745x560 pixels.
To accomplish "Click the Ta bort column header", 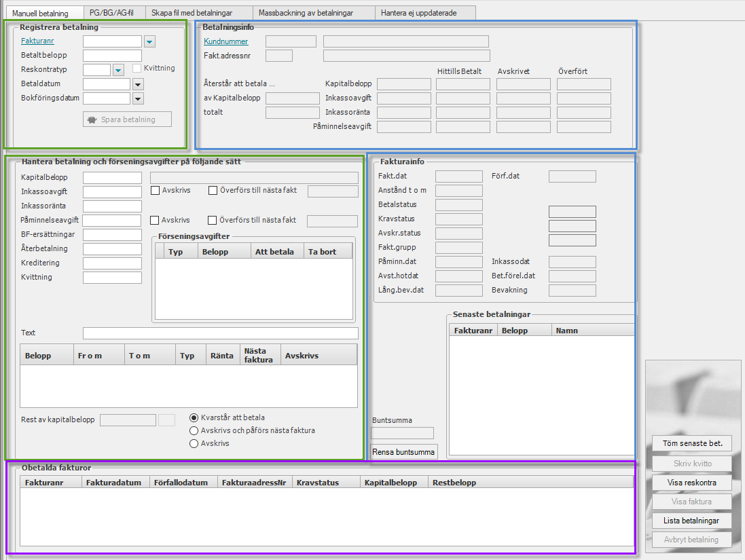I will click(328, 252).
